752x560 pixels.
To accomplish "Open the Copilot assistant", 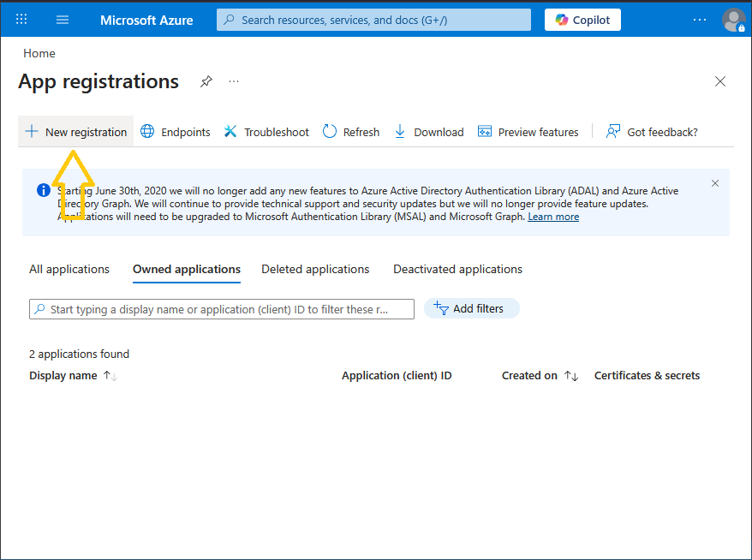I will (582, 20).
